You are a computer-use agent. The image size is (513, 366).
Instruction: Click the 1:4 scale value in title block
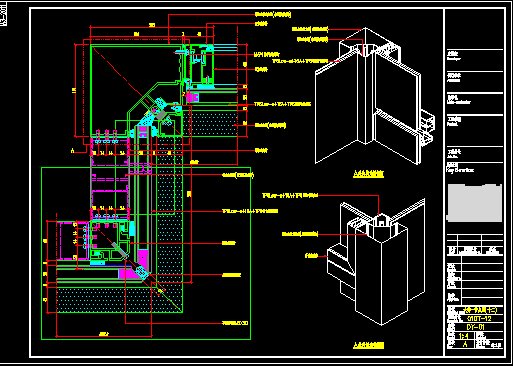click(x=463, y=336)
